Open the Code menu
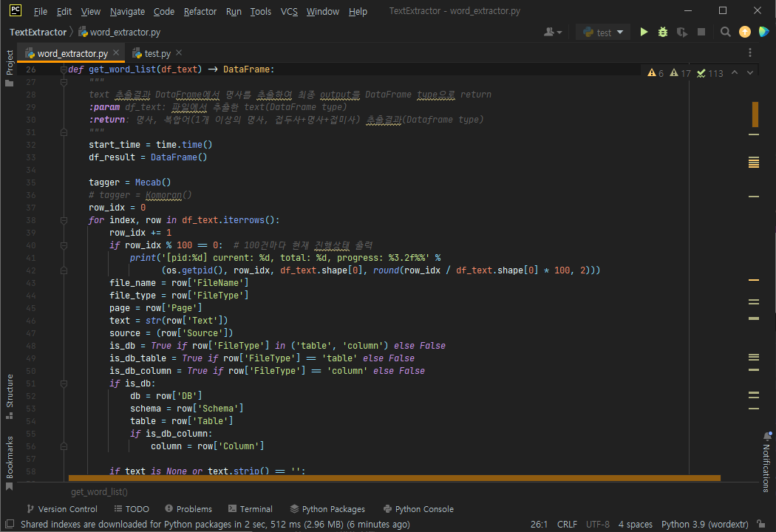This screenshot has height=532, width=776. (164, 11)
